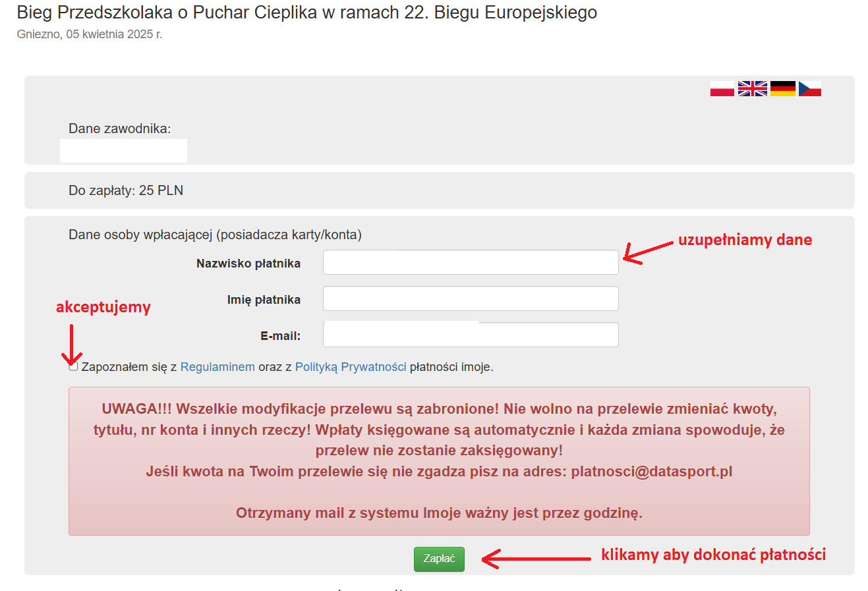The height and width of the screenshot is (591, 868).
Task: Click the Bieg Przedszkolaka page title
Action: pyautogui.click(x=306, y=13)
